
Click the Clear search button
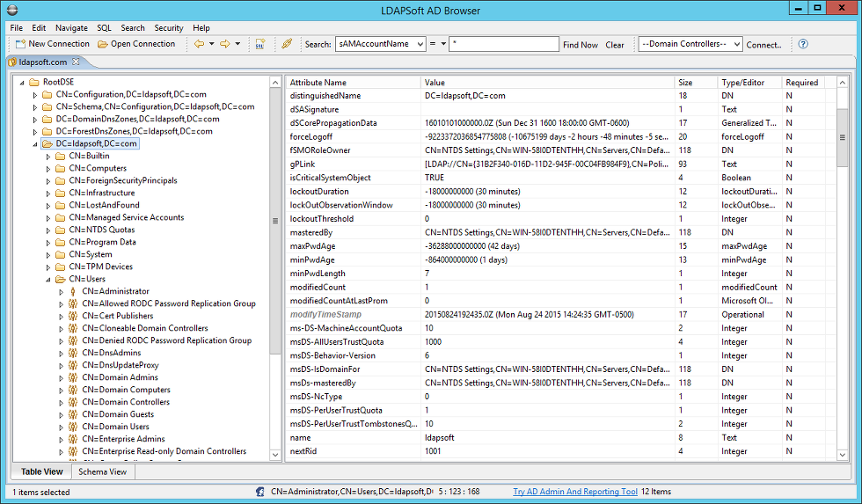pyautogui.click(x=615, y=45)
